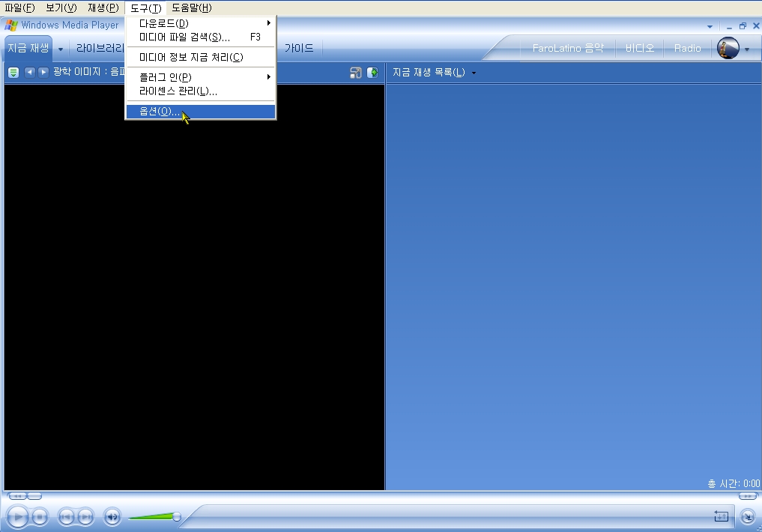Click the Previous track button
This screenshot has height=532, width=762.
[x=66, y=516]
